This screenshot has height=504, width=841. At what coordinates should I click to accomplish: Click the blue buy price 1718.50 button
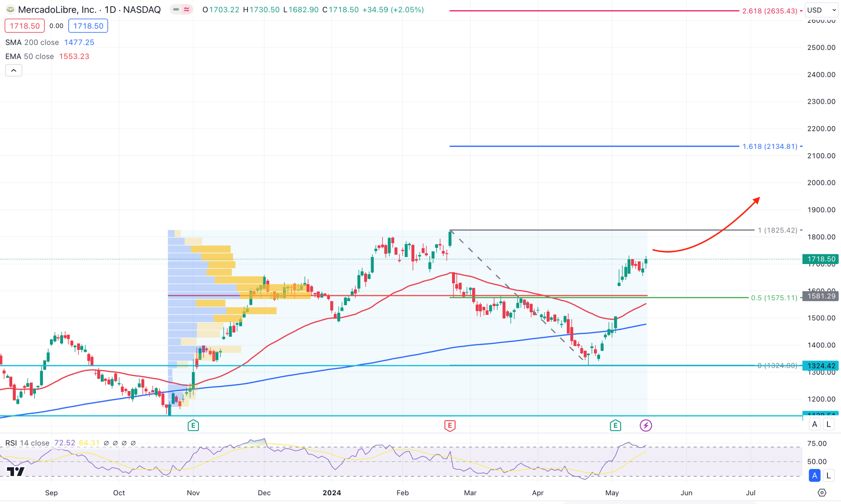point(88,26)
